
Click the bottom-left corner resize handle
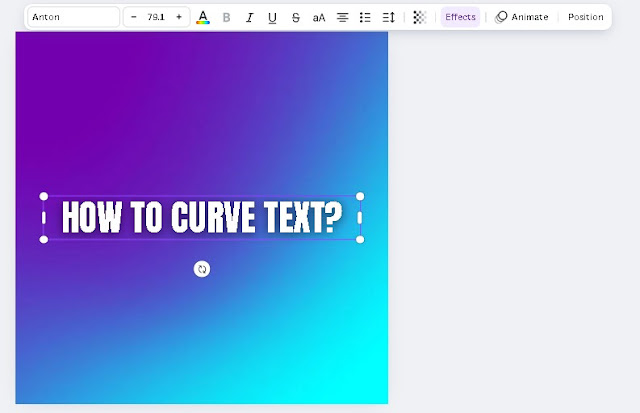tap(44, 240)
